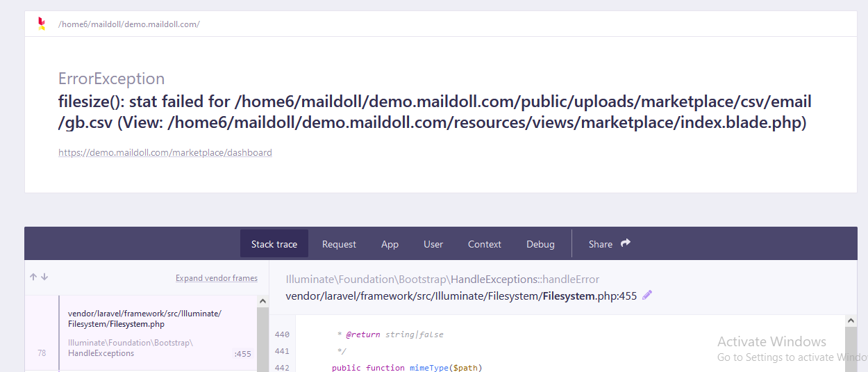The height and width of the screenshot is (372, 868).
Task: Click code line 442 mimeType function
Action: click(x=407, y=367)
